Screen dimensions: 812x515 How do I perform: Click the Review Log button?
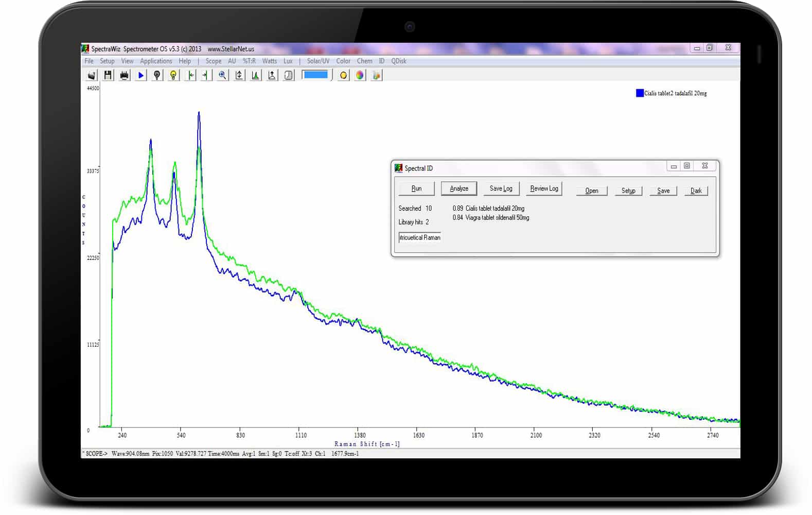point(544,188)
